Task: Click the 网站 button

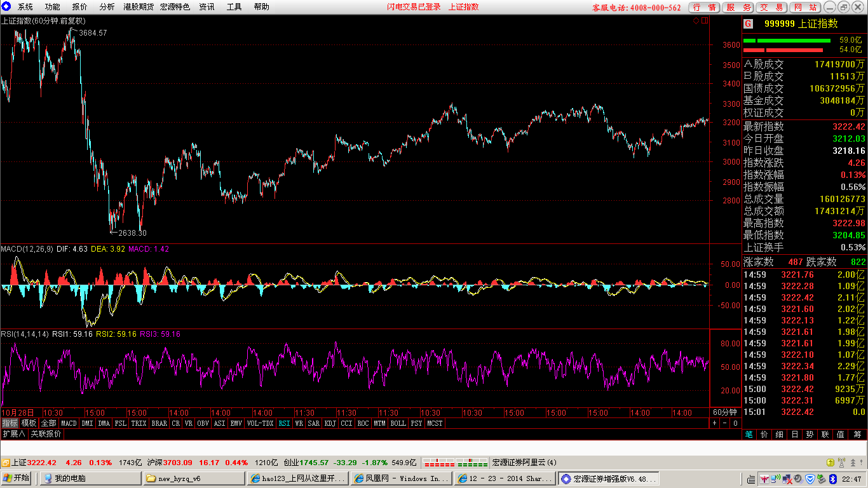Action: point(806,7)
